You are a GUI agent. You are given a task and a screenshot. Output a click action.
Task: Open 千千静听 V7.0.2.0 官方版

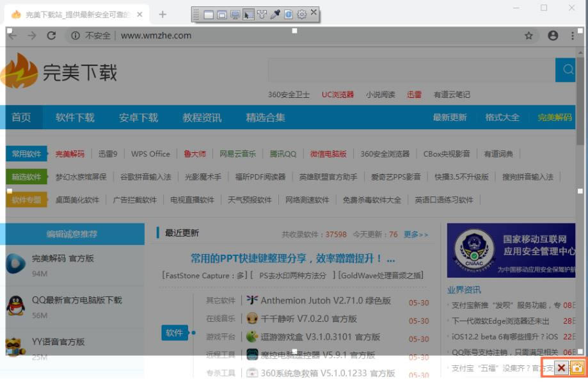(308, 319)
